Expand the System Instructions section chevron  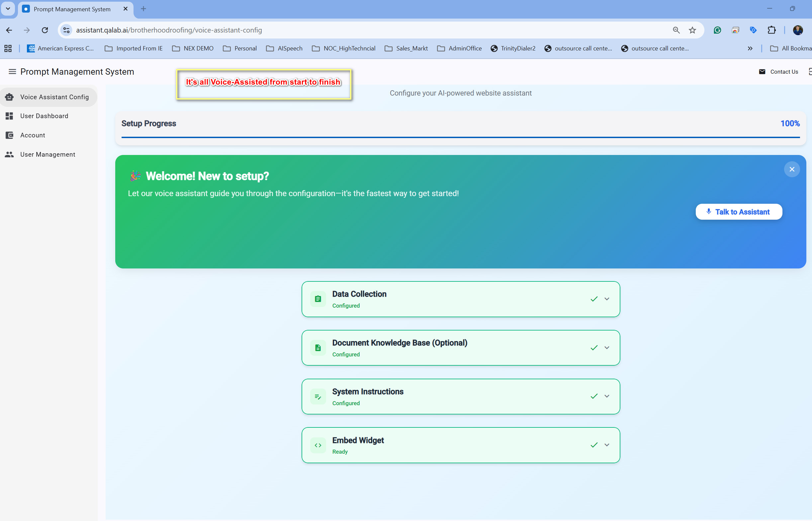[x=606, y=396]
